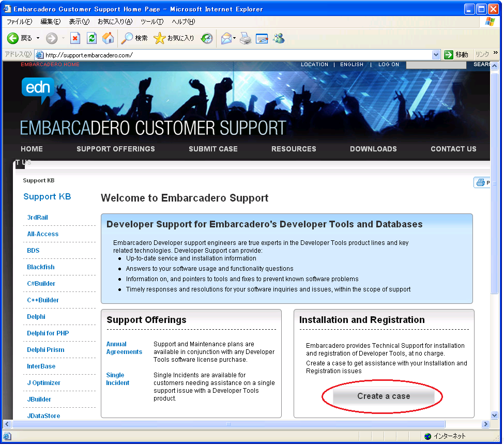
Task: Open the Delphi sidebar link
Action: [x=36, y=317]
